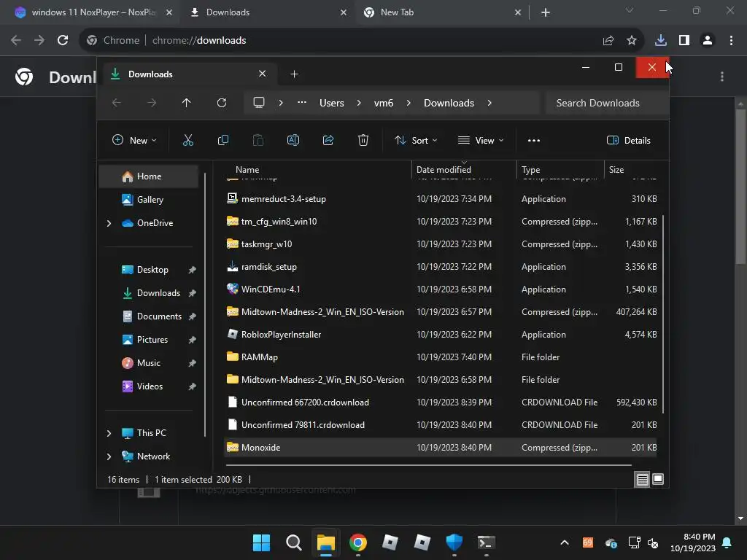Open the New dropdown in Explorer
This screenshot has height=560, width=747.
(x=134, y=140)
